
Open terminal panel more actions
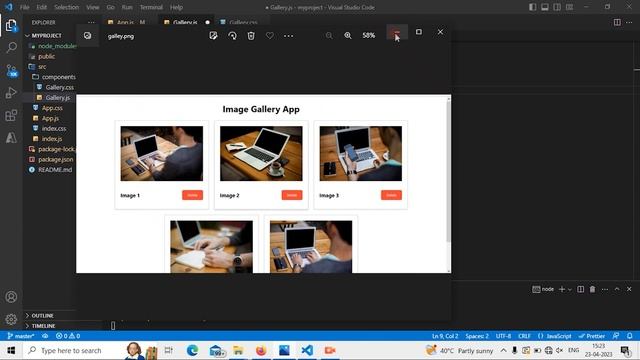click(x=605, y=289)
